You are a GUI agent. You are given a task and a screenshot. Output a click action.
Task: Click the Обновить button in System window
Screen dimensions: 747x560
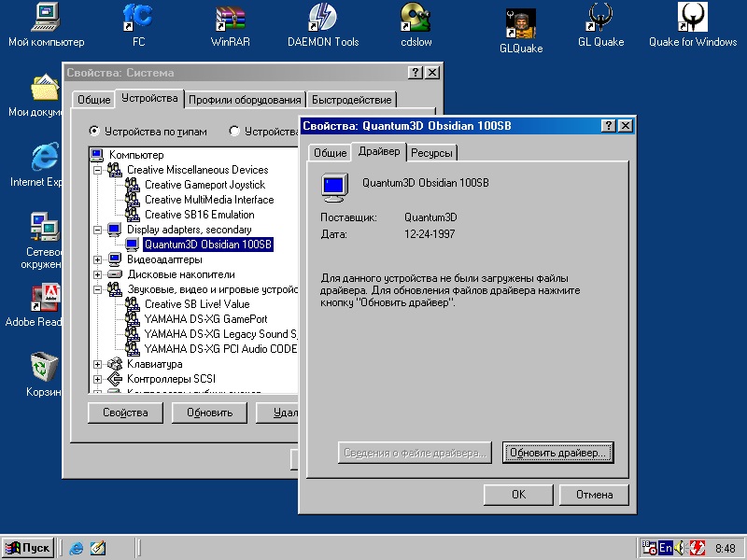209,413
